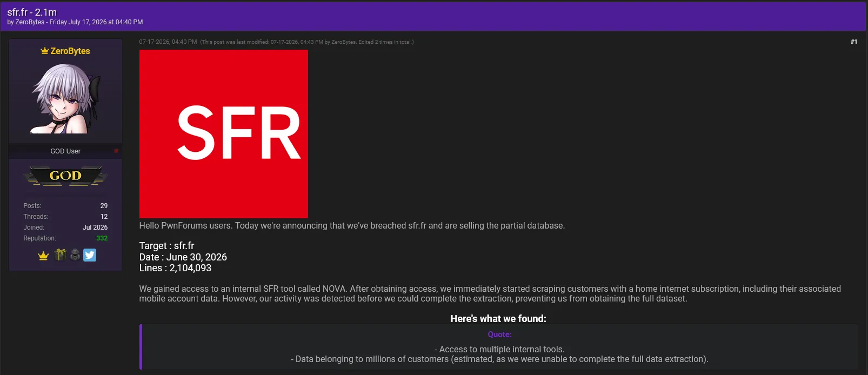Click the 'Here's what we found:' heading
This screenshot has height=375, width=868.
498,319
